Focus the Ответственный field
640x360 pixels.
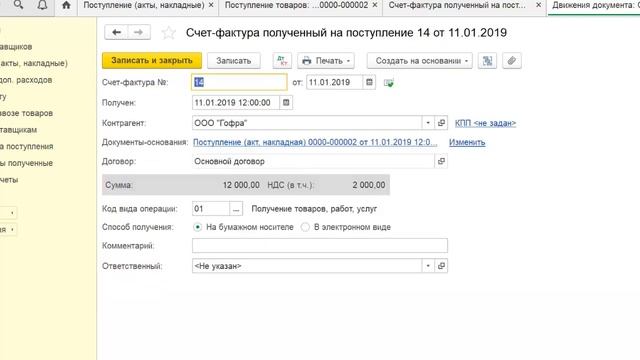pyautogui.click(x=307, y=266)
